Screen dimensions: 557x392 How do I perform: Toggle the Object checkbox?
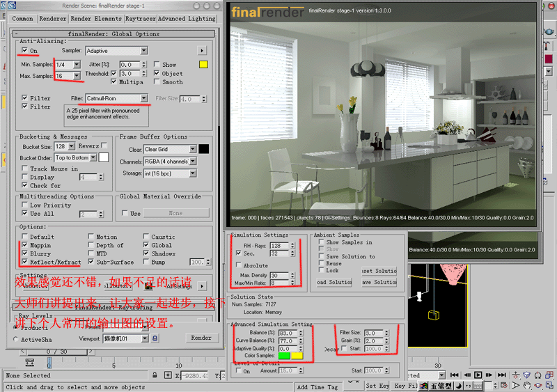click(x=156, y=73)
